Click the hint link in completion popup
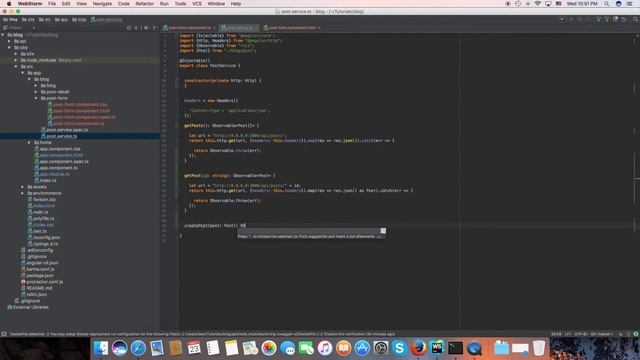Image resolution: width=640 pixels, height=360 pixels. pos(379,236)
